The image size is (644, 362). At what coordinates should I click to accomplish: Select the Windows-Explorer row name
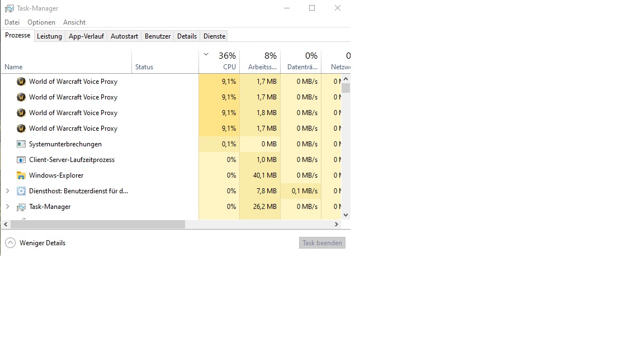56,175
